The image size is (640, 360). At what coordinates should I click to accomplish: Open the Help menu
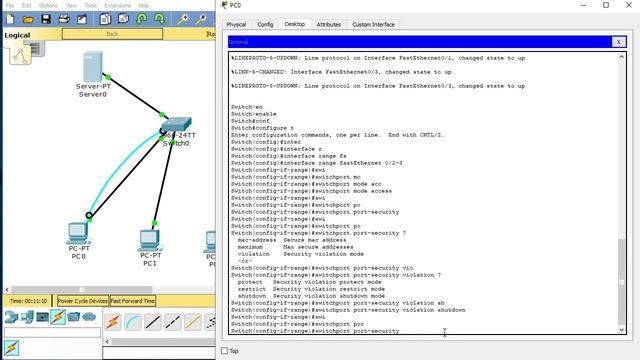click(144, 5)
